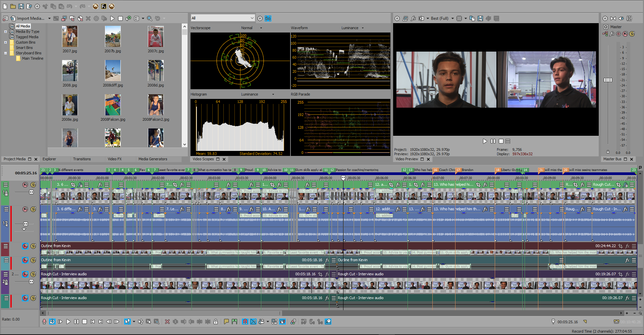644x335 pixels.
Task: Expand the Media By Type tree node
Action: tap(5, 32)
